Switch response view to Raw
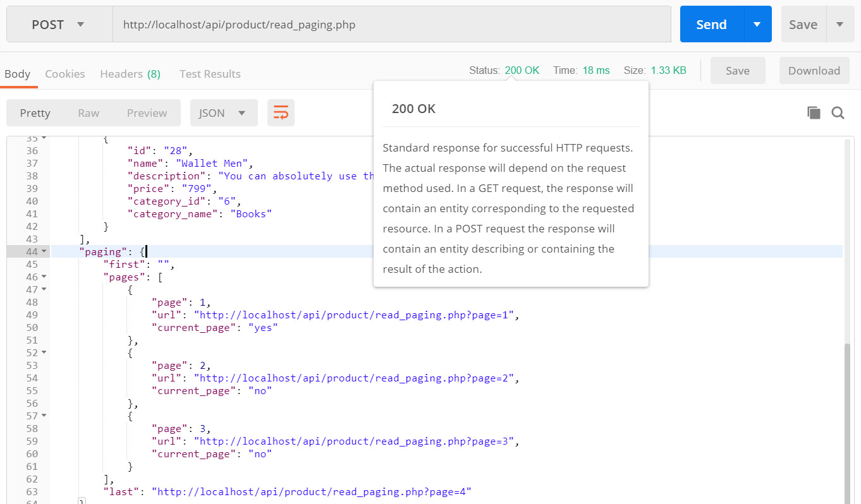 click(89, 113)
